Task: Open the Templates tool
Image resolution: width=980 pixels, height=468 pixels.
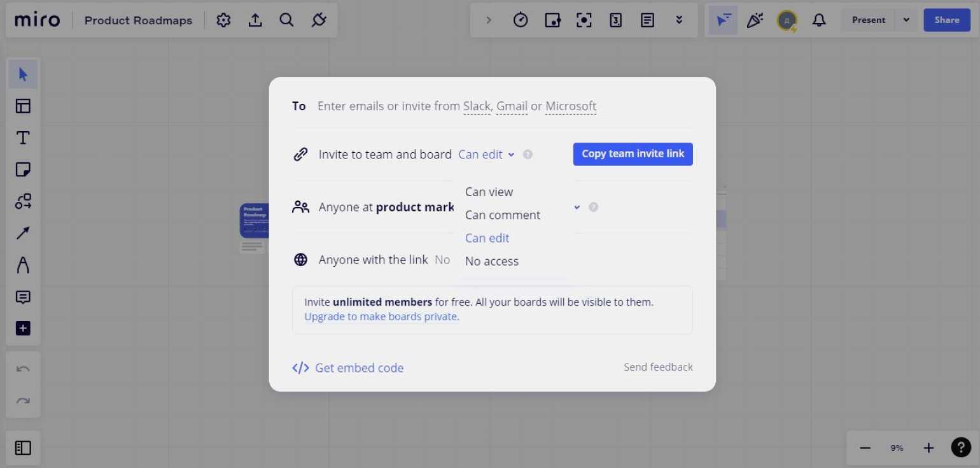Action: click(23, 106)
